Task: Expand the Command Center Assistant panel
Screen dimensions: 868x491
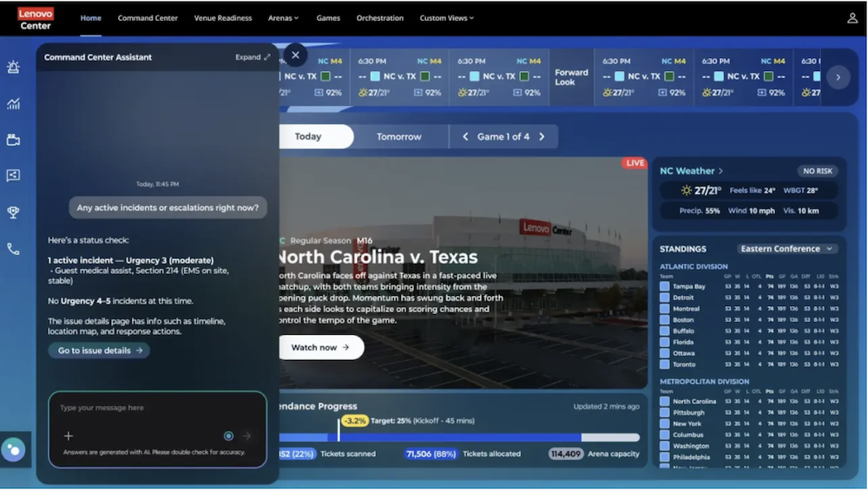Action: point(253,57)
